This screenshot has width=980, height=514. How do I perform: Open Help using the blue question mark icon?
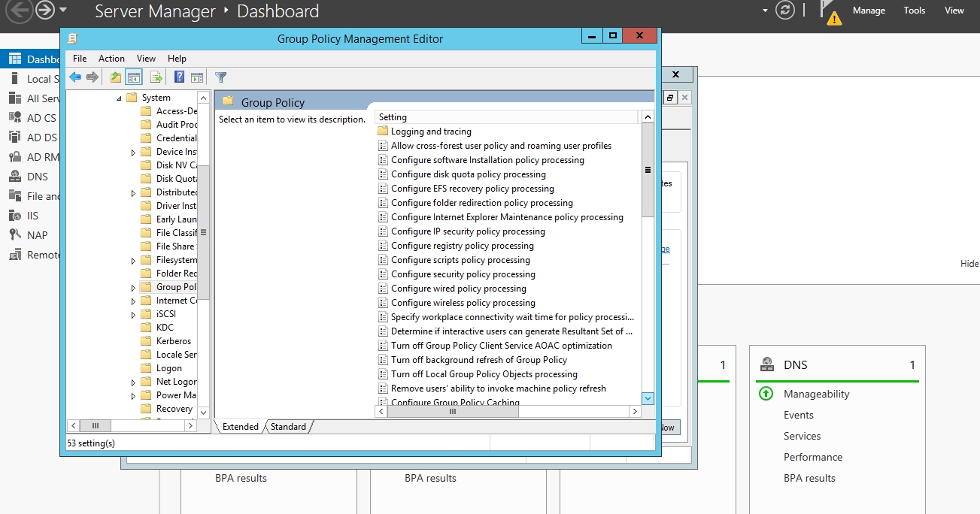pos(180,77)
